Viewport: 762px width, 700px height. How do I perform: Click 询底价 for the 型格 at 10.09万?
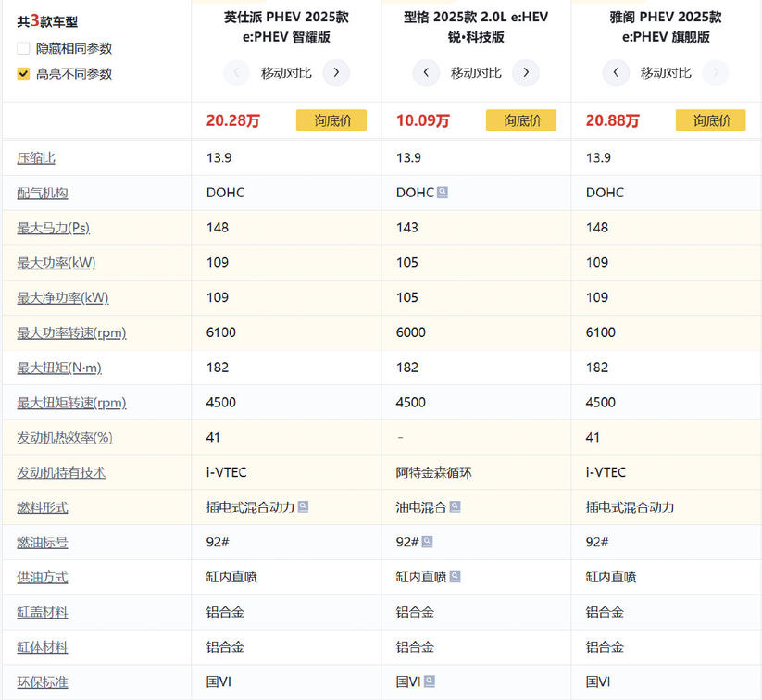coord(521,120)
